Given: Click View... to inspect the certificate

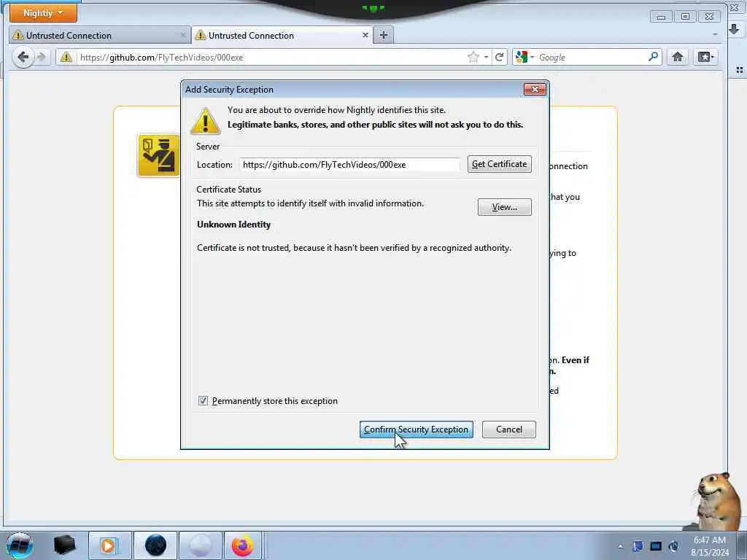Looking at the screenshot, I should pos(505,206).
